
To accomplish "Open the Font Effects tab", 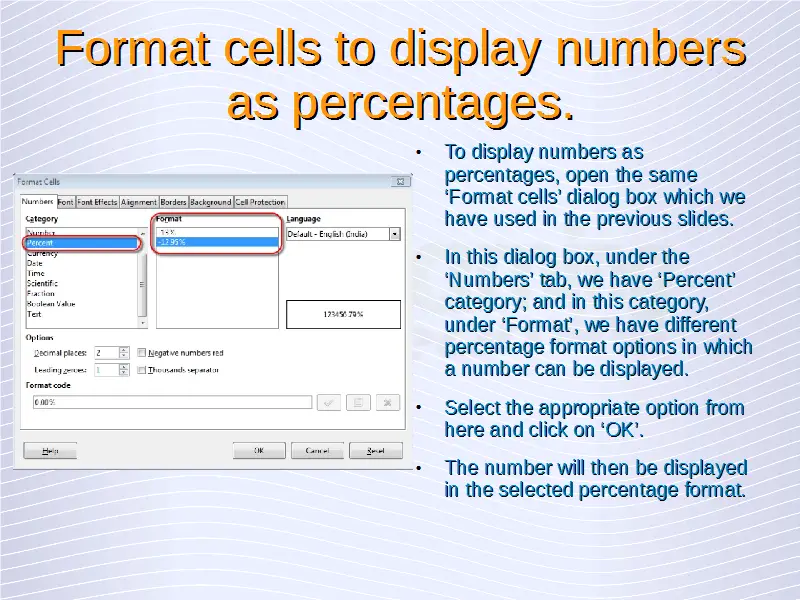I will coord(97,202).
